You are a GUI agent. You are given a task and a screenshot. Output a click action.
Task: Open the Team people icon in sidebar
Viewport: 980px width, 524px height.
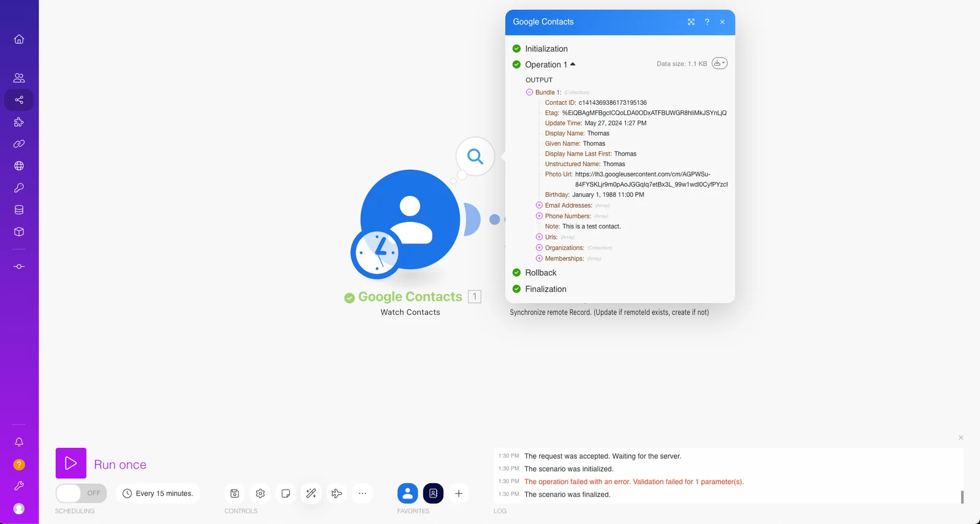click(x=19, y=78)
